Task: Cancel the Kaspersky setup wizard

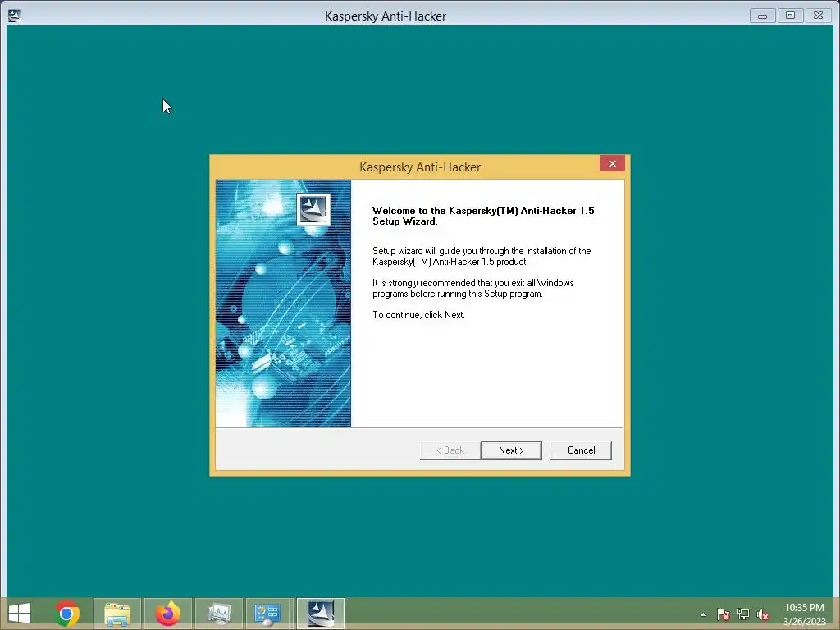Action: click(581, 450)
